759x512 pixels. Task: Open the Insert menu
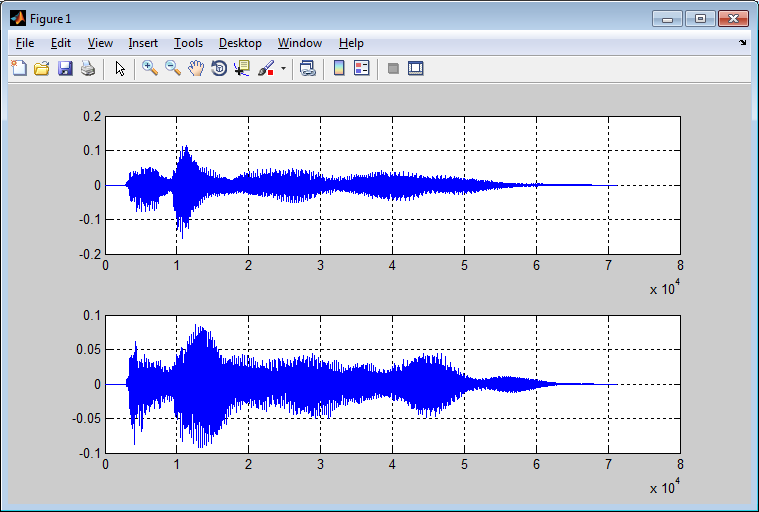(143, 43)
